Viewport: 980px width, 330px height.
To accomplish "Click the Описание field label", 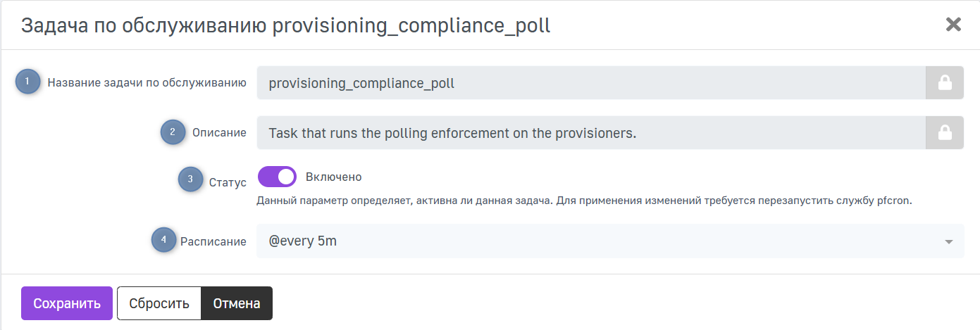I will coord(219,132).
